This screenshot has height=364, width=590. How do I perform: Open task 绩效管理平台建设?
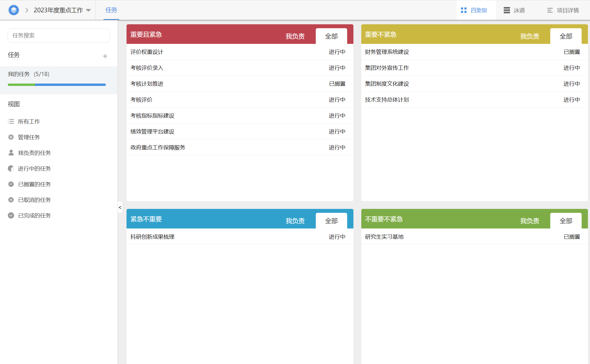click(152, 132)
